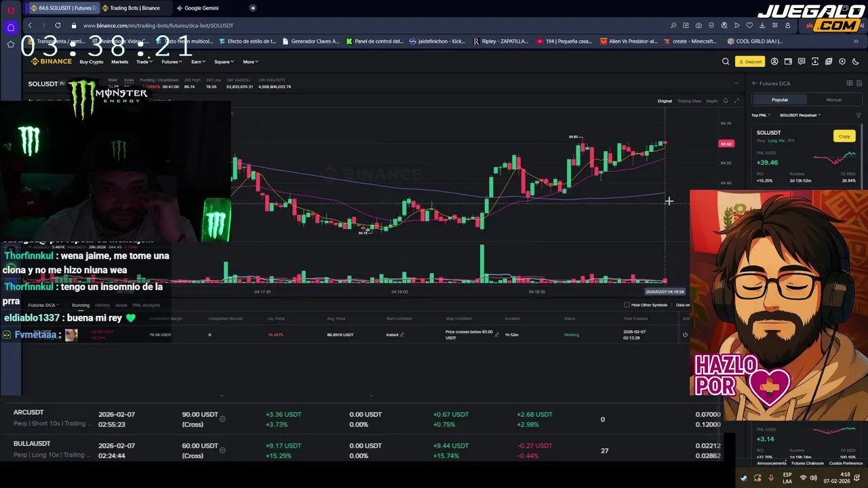
Task: Expand the Futures menu
Action: (171, 62)
